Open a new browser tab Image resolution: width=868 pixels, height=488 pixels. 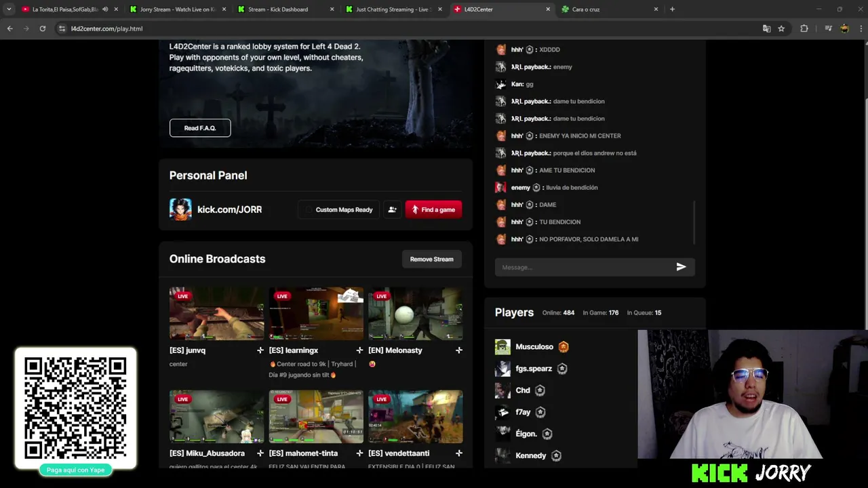pos(672,9)
